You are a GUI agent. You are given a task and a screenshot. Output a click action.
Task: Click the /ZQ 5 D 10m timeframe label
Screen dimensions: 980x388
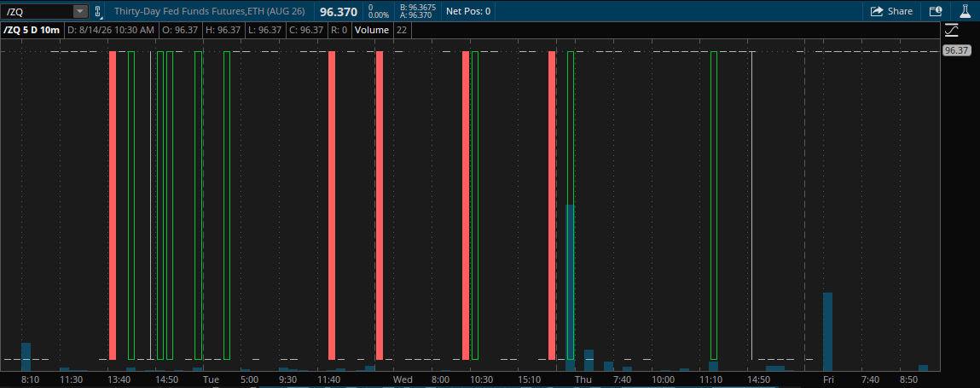[32, 30]
